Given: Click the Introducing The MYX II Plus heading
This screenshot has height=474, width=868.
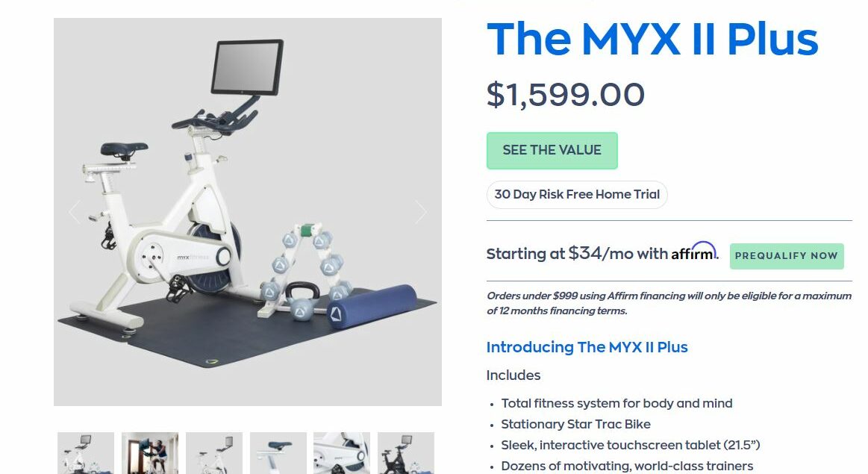Looking at the screenshot, I should pos(587,347).
